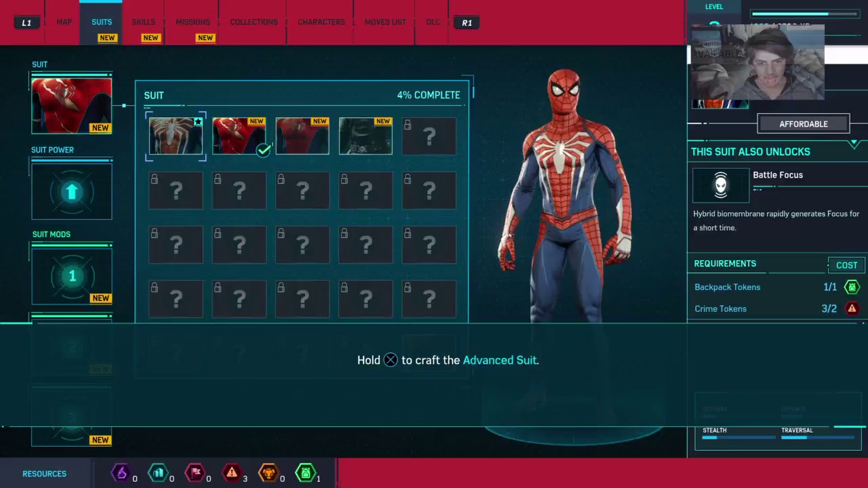Image resolution: width=868 pixels, height=488 pixels.
Task: Click the lock icon on the top-row locked suit
Action: [408, 125]
